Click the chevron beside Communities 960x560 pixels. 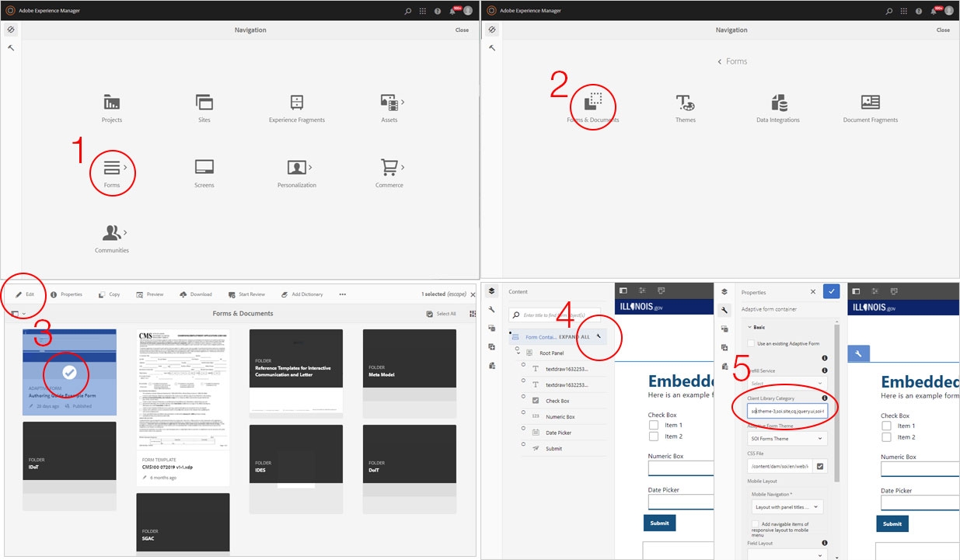coord(125,232)
